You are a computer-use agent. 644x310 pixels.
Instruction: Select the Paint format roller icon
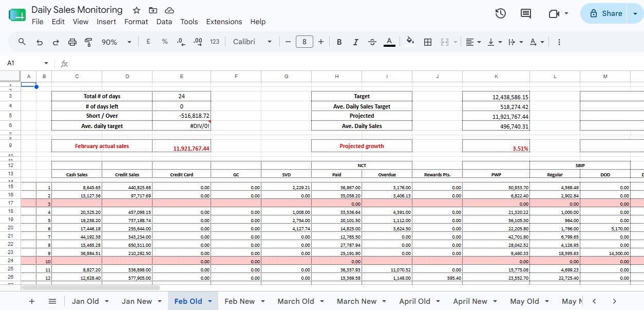(x=88, y=42)
